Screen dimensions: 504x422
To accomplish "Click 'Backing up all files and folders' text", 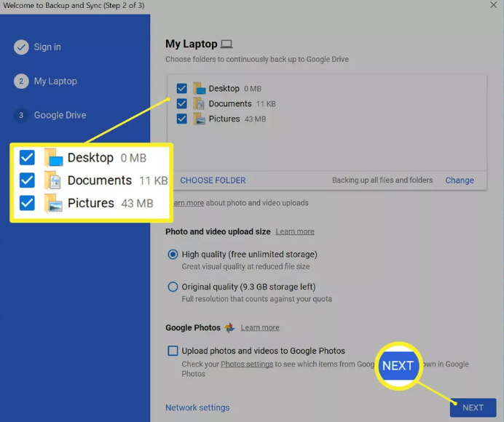I will tap(382, 180).
